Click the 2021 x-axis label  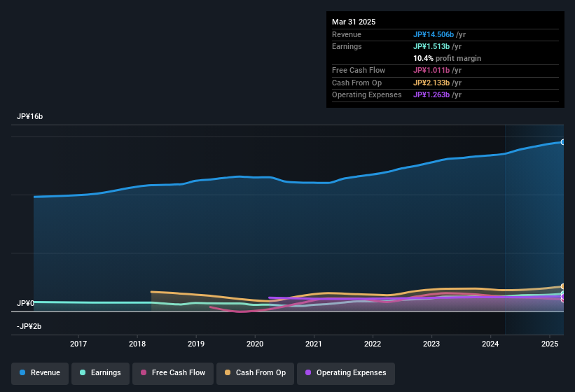[314, 344]
